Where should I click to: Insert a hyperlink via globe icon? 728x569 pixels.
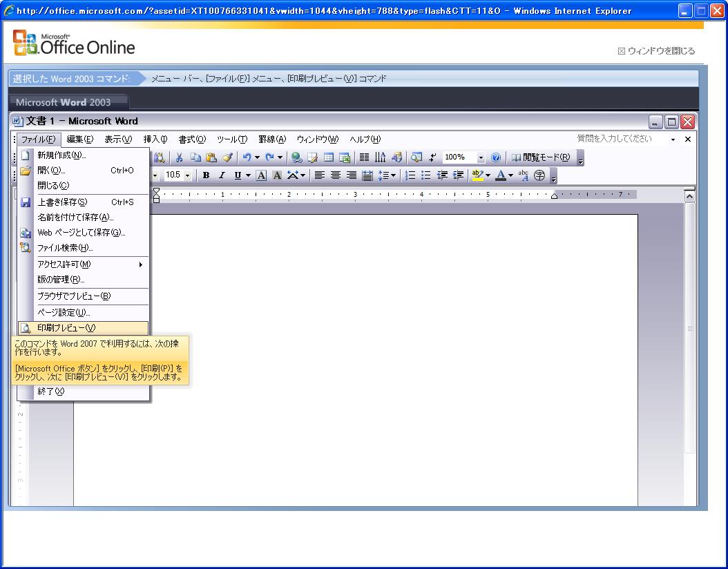tap(297, 157)
